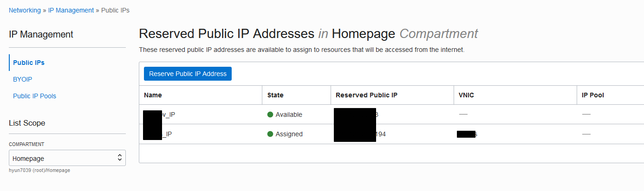Screen dimensions: 644x191
Task: Open the Networking breadcrumb link
Action: coord(25,10)
